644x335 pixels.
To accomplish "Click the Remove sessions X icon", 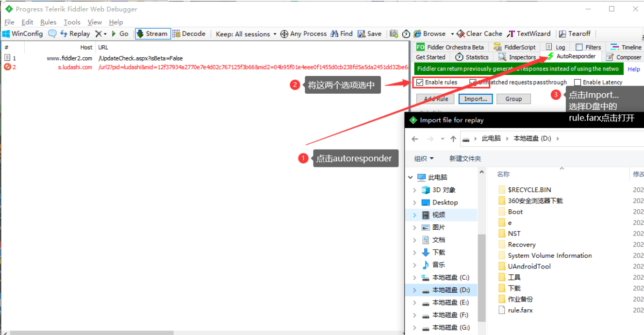I will 99,33.
